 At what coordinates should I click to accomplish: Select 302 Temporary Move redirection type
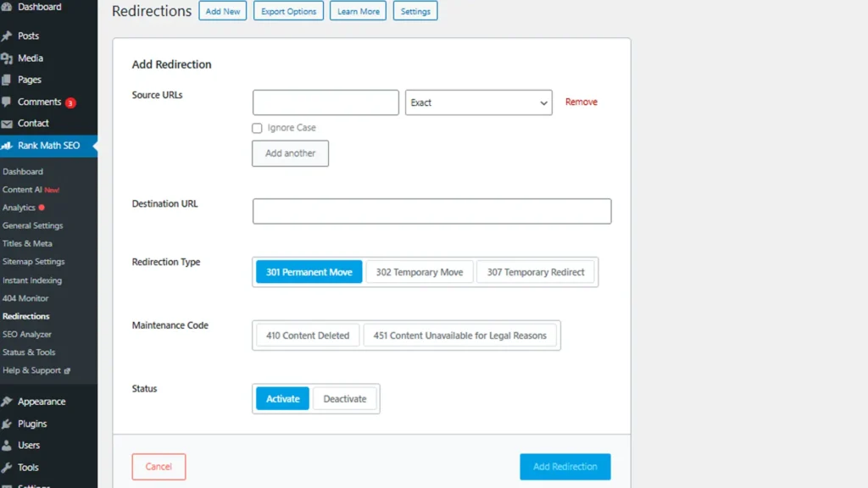tap(419, 272)
